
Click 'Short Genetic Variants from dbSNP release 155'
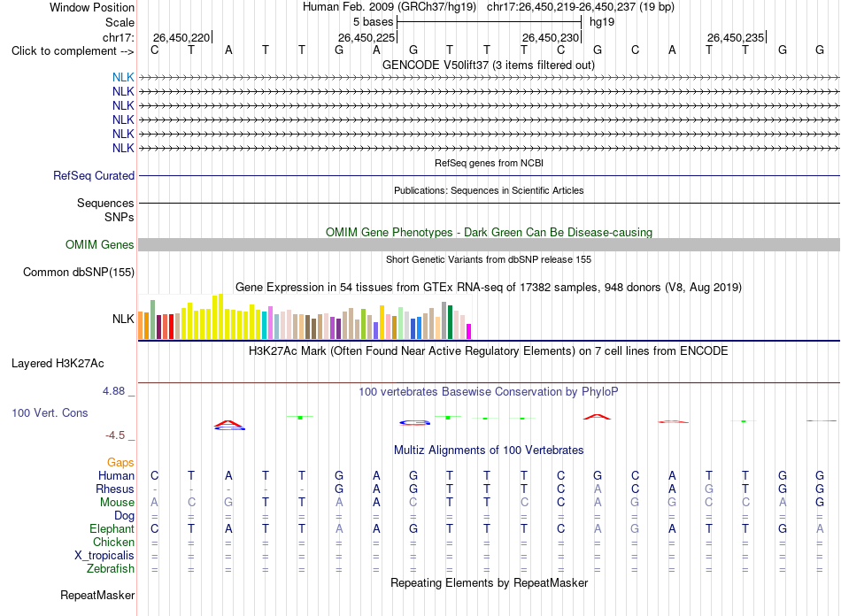pos(489,259)
